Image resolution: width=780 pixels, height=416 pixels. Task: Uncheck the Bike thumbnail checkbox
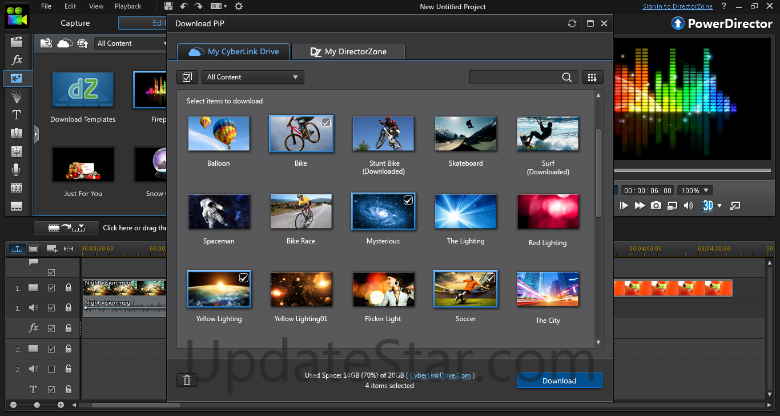(x=326, y=122)
